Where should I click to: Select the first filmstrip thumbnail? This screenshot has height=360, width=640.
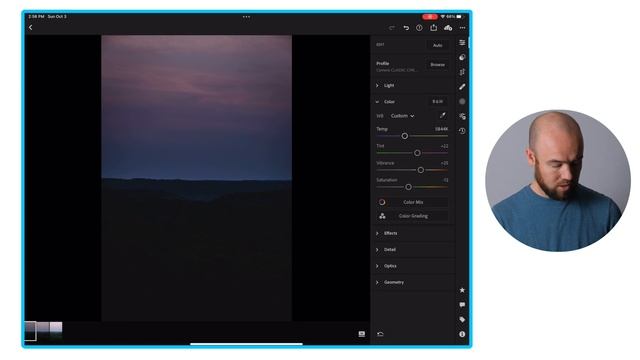31,331
